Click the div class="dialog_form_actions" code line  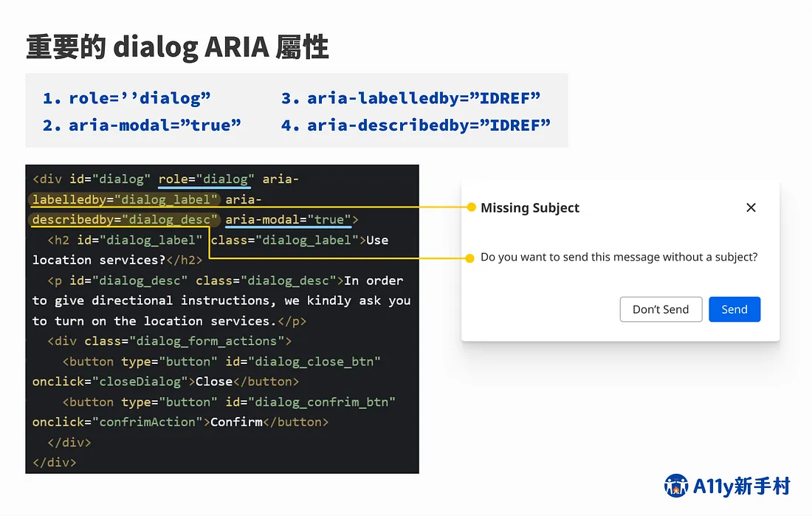click(169, 341)
